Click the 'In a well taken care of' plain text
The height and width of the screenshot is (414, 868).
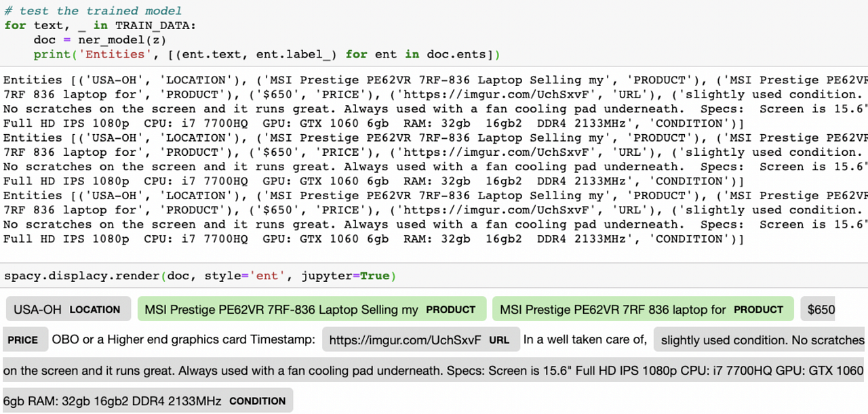(585, 339)
